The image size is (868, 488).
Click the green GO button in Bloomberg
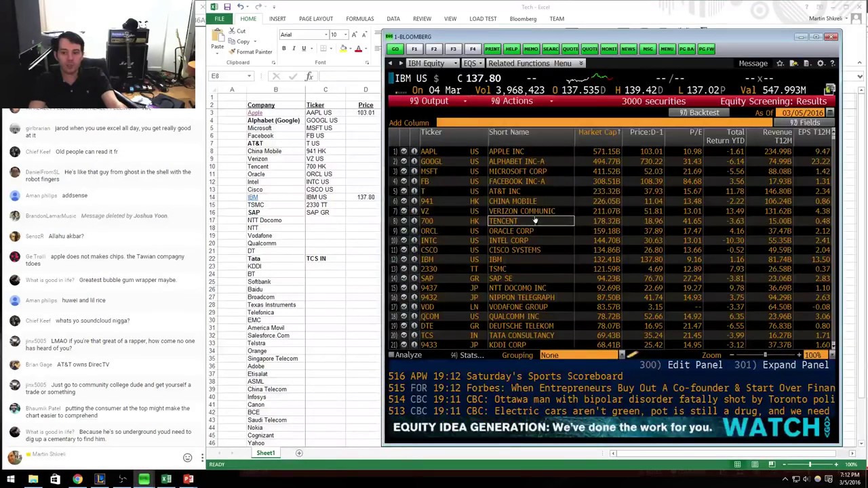pos(395,49)
